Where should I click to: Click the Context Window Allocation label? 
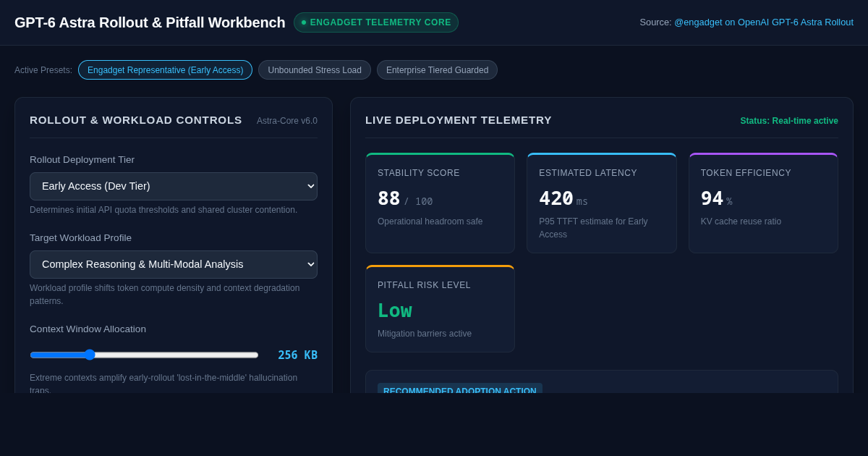[x=88, y=329]
